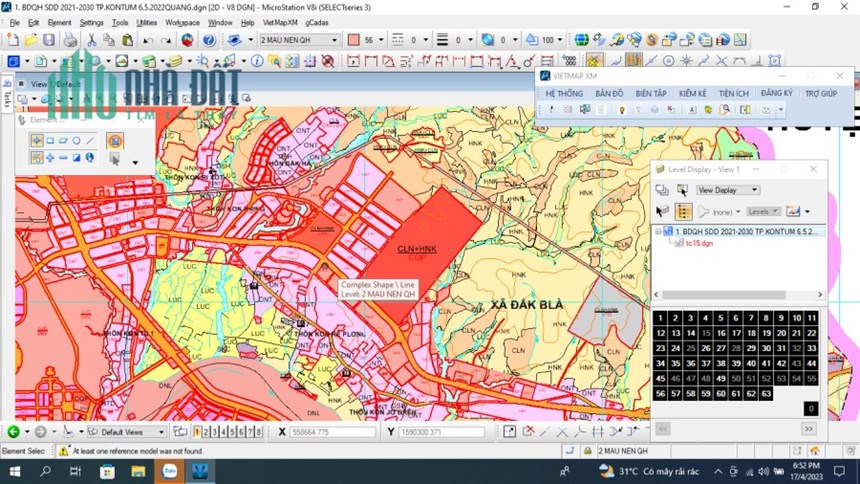
Task: Copy the selected element
Action: tap(109, 40)
